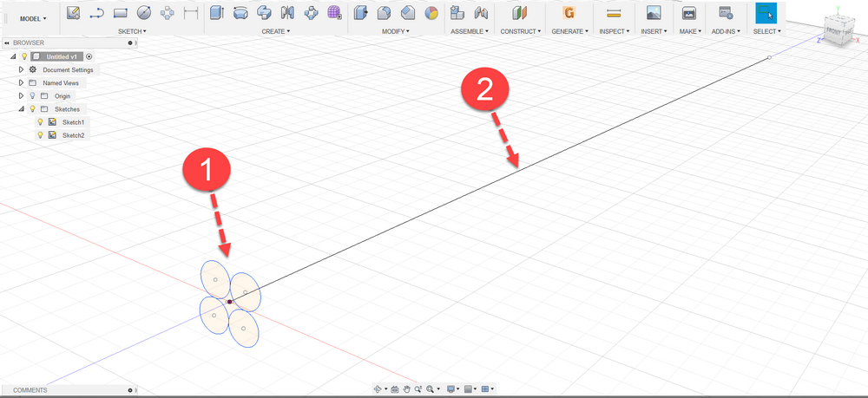Activate the Fillet tool
868x398 pixels.
click(385, 12)
